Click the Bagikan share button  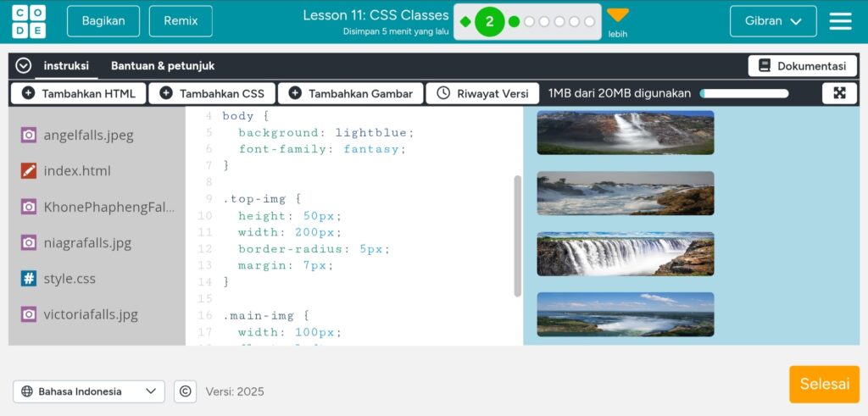coord(103,21)
